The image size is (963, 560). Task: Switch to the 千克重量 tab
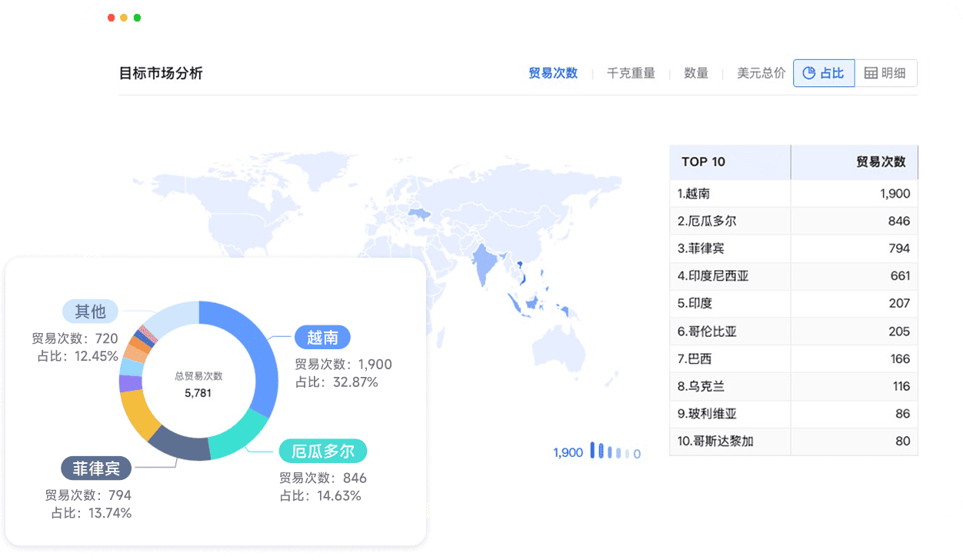pos(631,73)
